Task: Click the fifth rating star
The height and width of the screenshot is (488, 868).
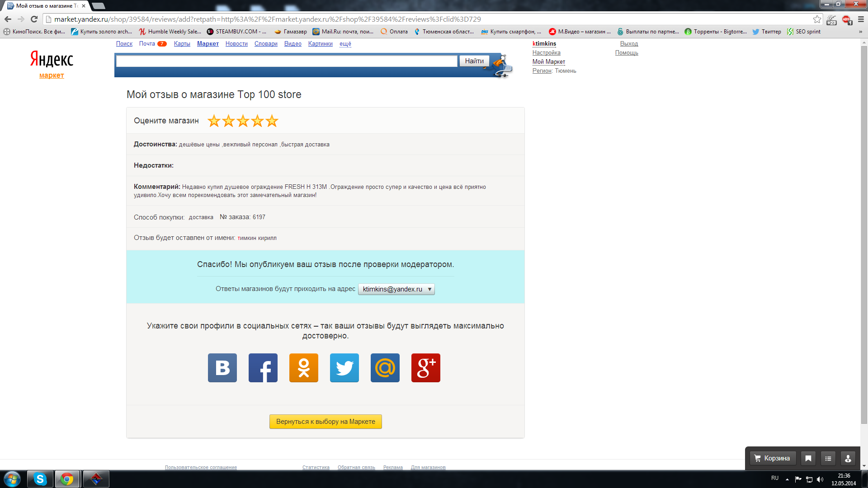Action: pos(272,121)
